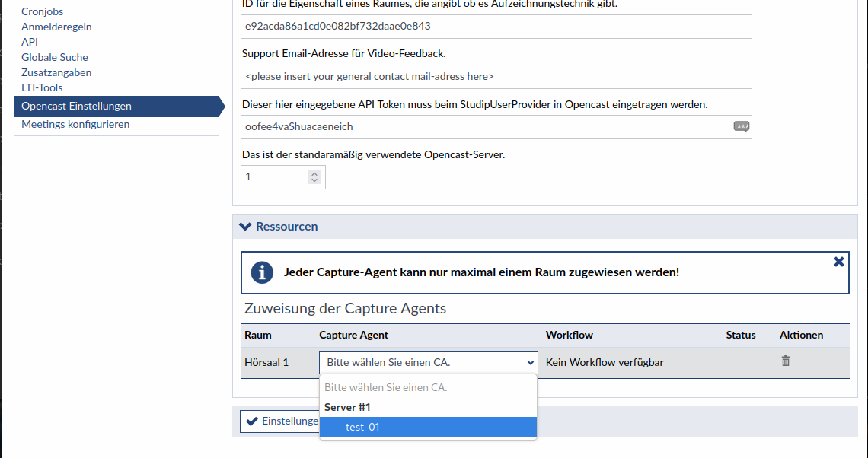Image resolution: width=868 pixels, height=458 pixels.
Task: Open Anmelderegeln in the sidebar
Action: click(56, 27)
